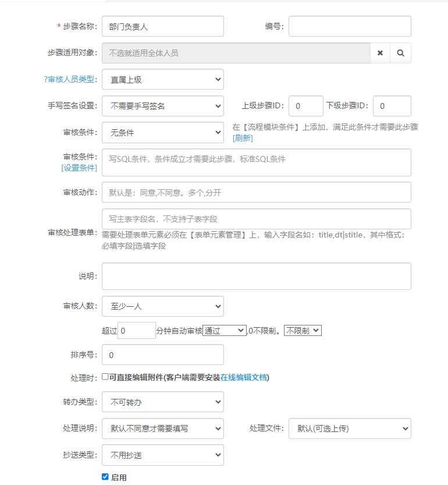This screenshot has width=448, height=485.
Task: Expand the 转办类型 dropdown showing 不可转办
Action: click(x=163, y=402)
